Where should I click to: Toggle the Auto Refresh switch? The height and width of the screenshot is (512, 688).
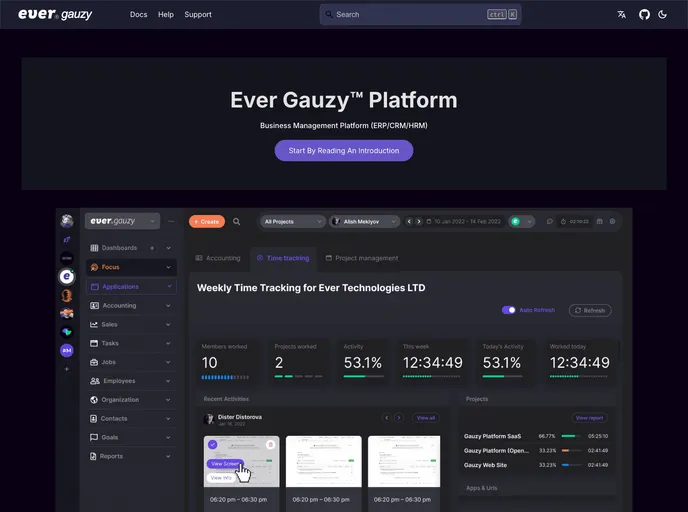coord(509,310)
